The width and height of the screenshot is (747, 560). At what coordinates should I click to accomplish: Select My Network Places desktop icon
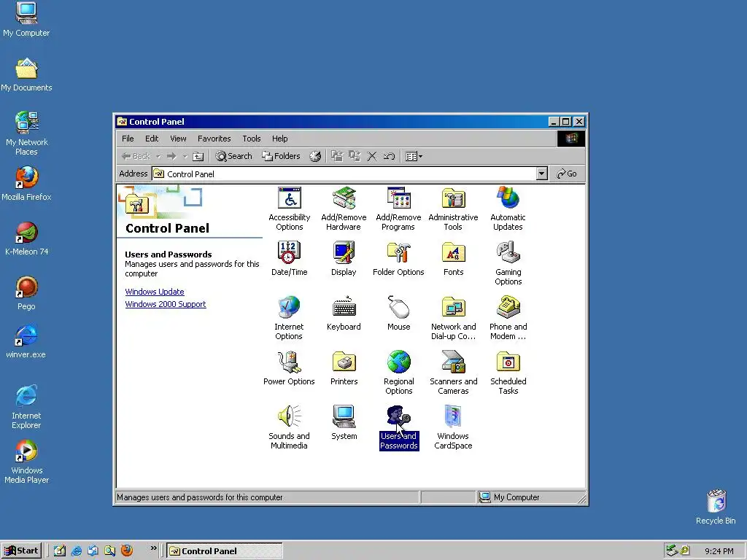pyautogui.click(x=26, y=133)
